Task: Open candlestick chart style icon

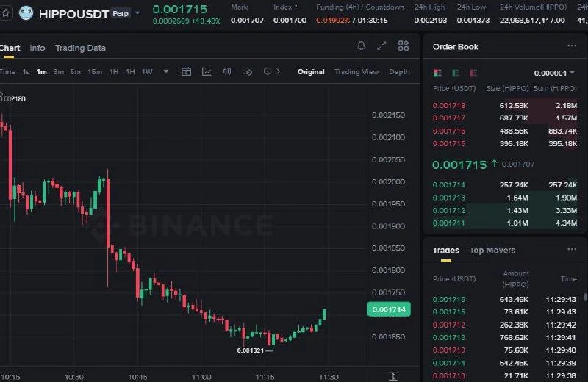Action: click(x=227, y=71)
